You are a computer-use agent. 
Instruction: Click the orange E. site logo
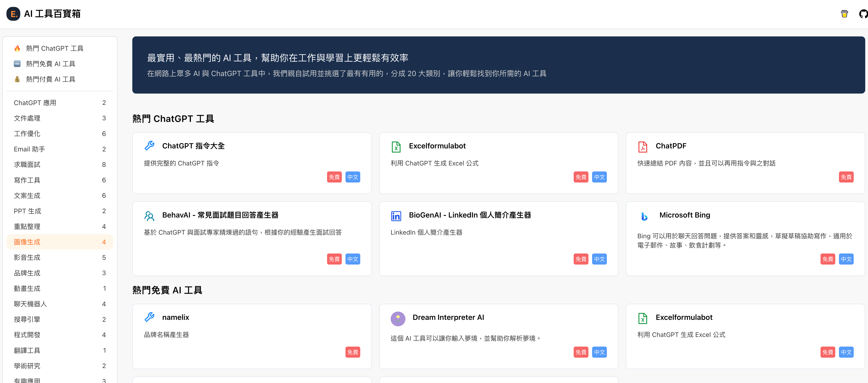[x=13, y=14]
